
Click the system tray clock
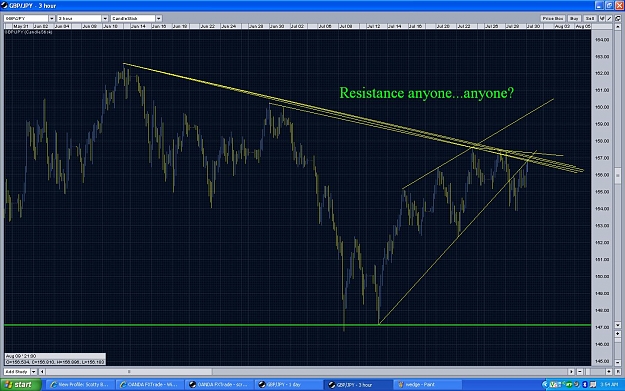pyautogui.click(x=610, y=385)
